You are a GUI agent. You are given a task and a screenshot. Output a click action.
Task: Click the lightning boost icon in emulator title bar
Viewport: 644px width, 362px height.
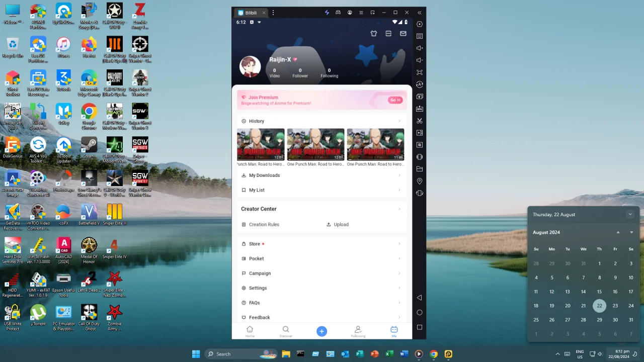coord(327,13)
